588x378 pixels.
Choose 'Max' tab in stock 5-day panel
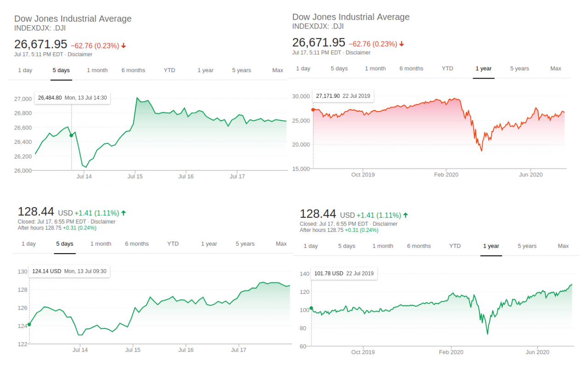[281, 244]
